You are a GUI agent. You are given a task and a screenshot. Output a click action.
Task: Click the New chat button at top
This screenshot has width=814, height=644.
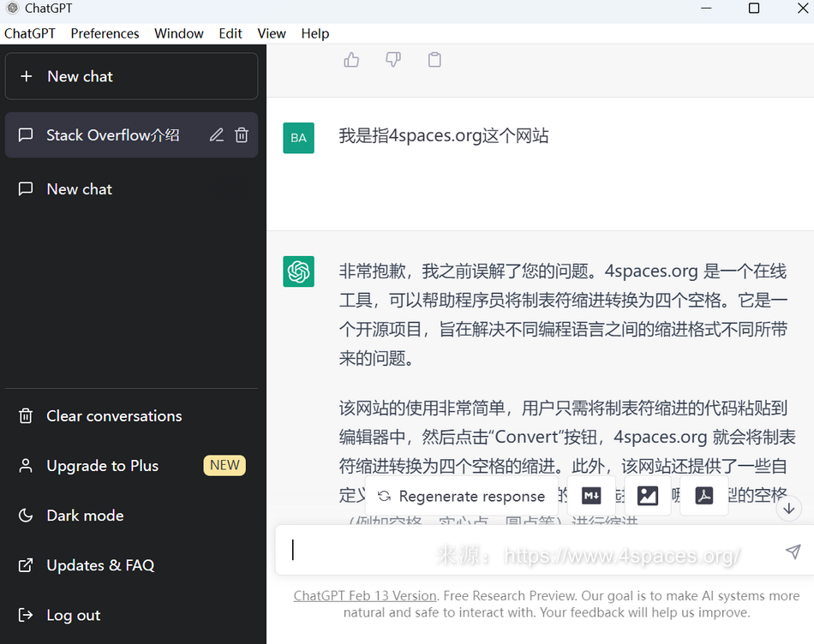tap(131, 76)
